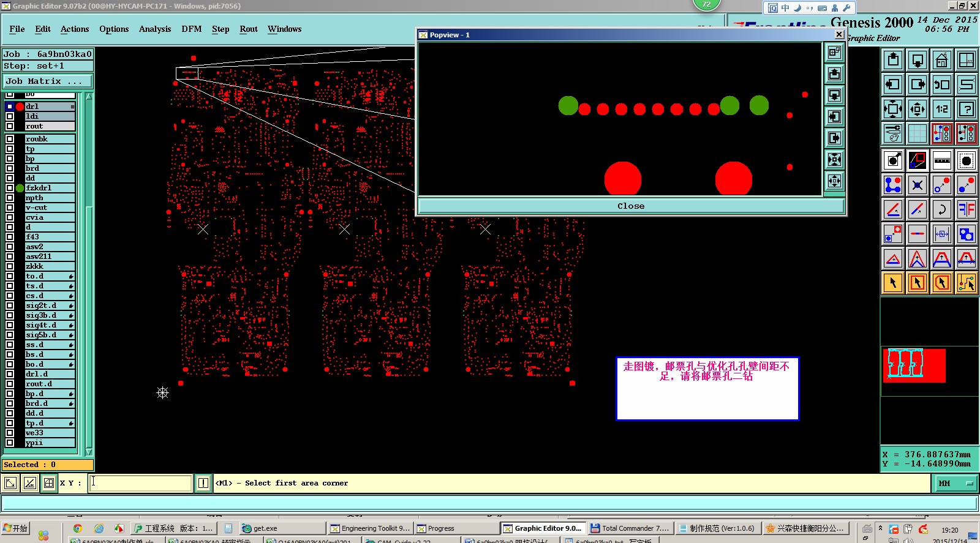Pan view up using the top-row pan icon
This screenshot has width=980, height=543.
coord(893,60)
